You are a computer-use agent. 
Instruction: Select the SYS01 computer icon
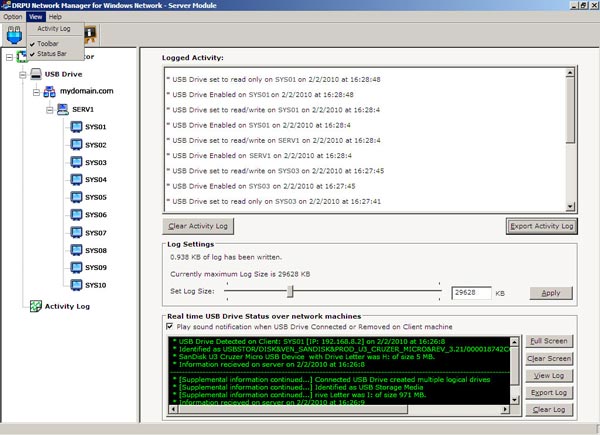(x=76, y=127)
